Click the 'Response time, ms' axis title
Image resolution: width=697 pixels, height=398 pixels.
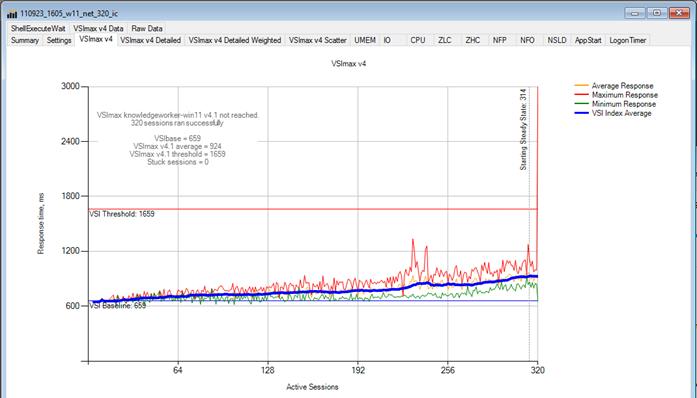tap(41, 224)
